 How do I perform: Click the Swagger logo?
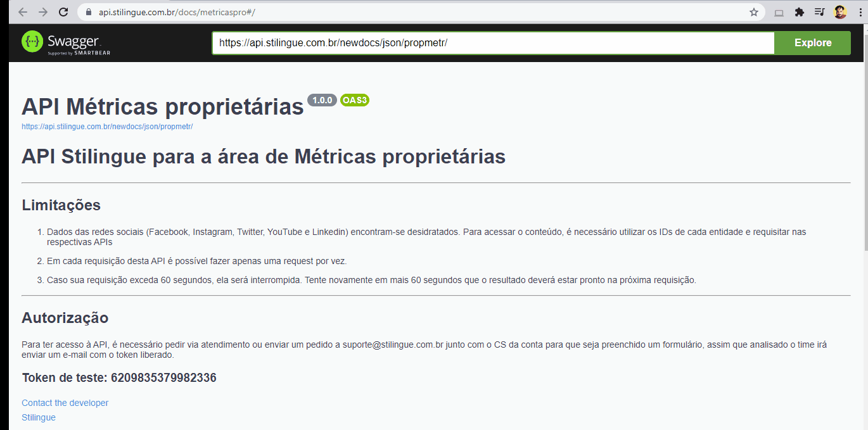66,42
